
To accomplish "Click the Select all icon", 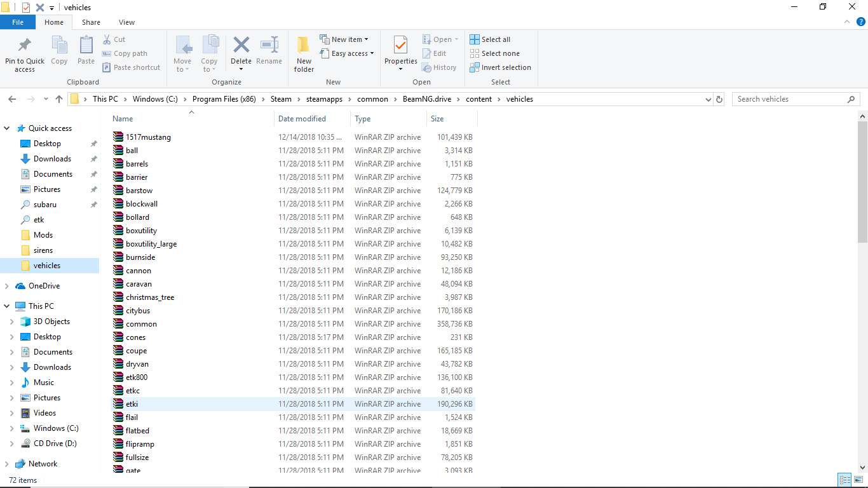I will (475, 39).
